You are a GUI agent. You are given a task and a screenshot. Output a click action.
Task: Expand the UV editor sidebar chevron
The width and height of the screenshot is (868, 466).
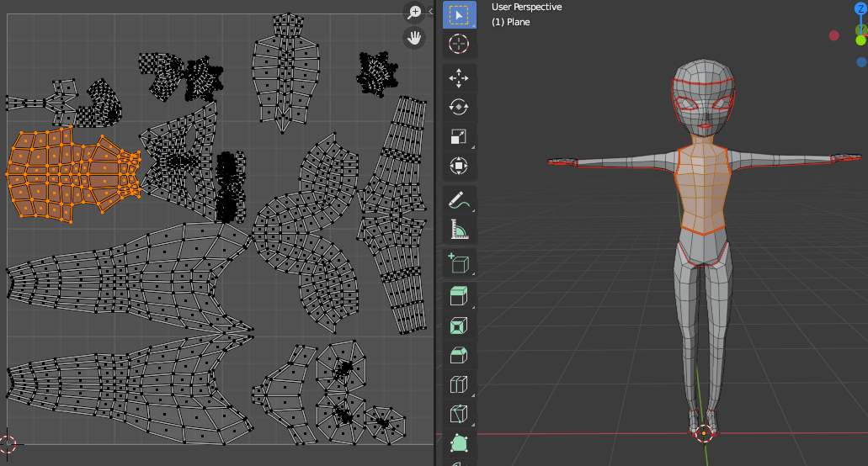(430, 11)
